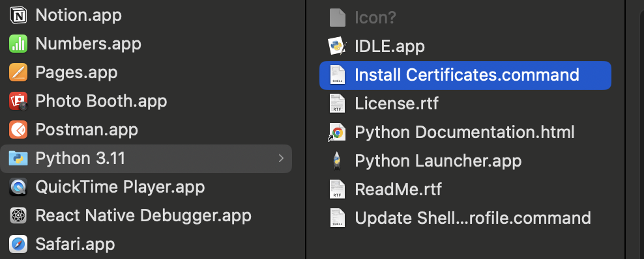Screen dimensions: 644x259
Task: Select the dimmed Icon? entry name
Action: coord(375,18)
